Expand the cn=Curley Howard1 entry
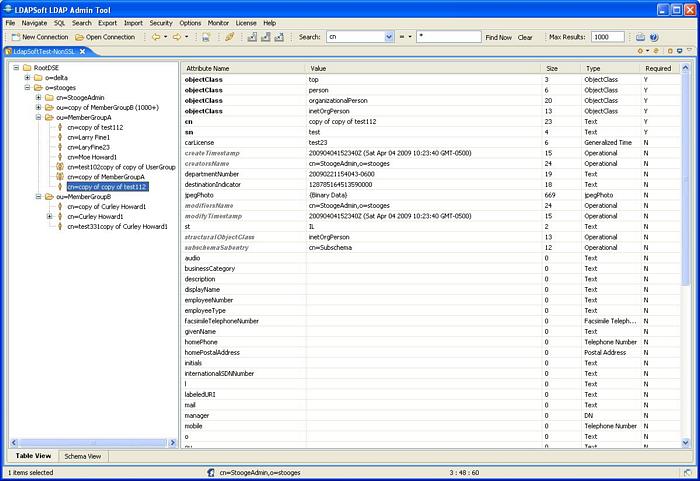 click(49, 217)
